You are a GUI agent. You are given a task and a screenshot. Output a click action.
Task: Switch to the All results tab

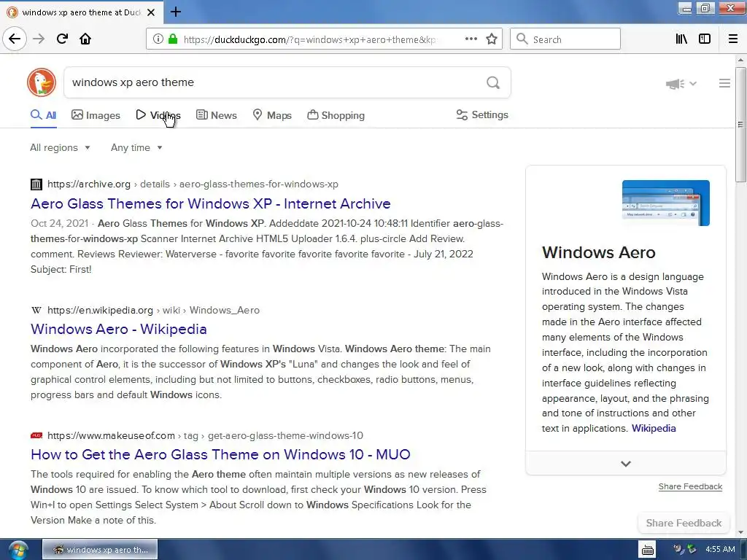[x=43, y=115]
